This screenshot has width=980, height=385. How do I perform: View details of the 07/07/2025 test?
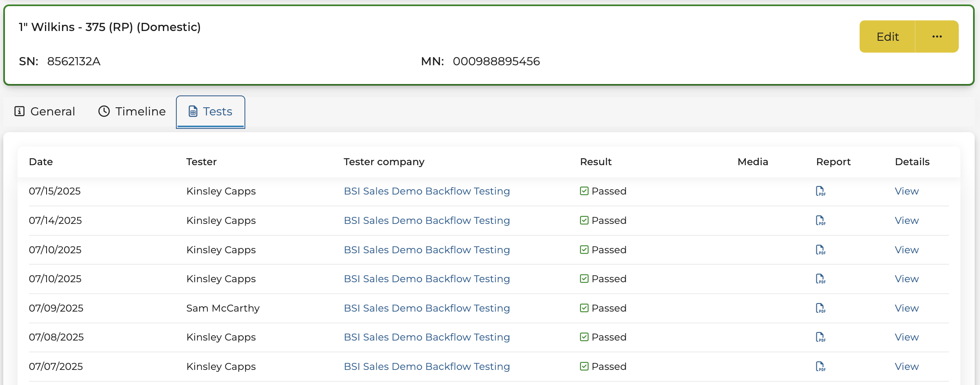pyautogui.click(x=907, y=366)
